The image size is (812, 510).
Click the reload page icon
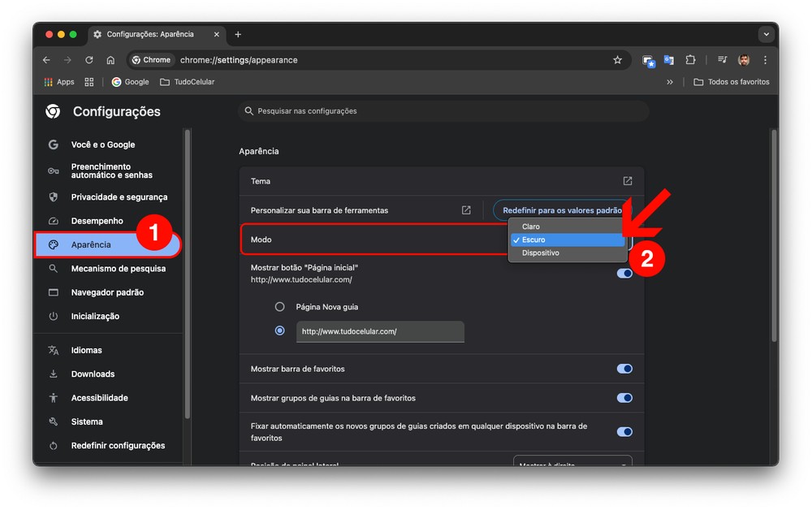click(89, 60)
